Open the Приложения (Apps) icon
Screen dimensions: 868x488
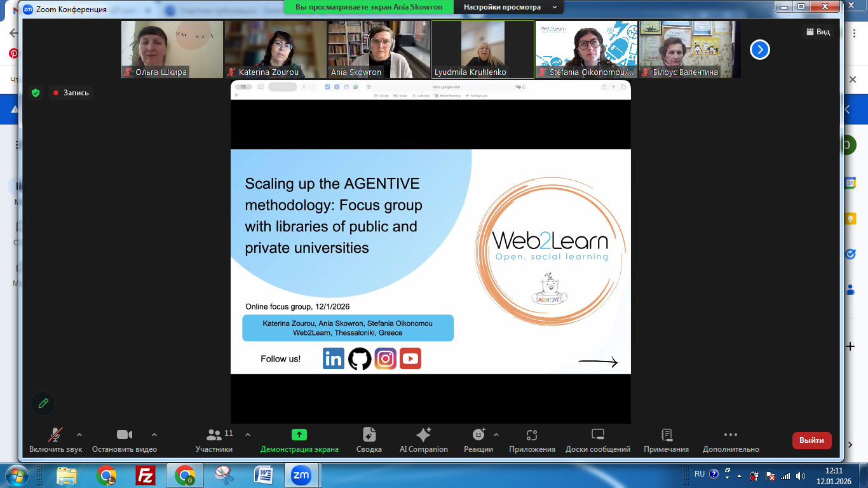[x=532, y=435]
